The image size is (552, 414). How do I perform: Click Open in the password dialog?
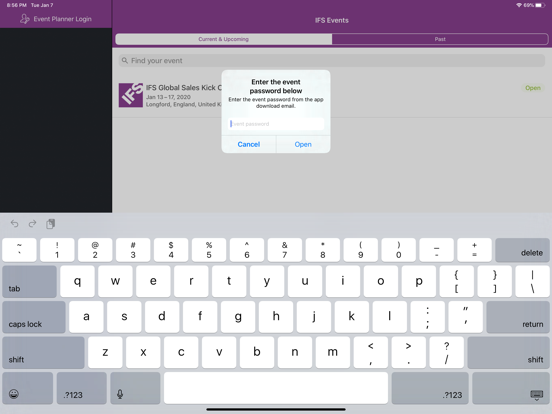pos(303,144)
